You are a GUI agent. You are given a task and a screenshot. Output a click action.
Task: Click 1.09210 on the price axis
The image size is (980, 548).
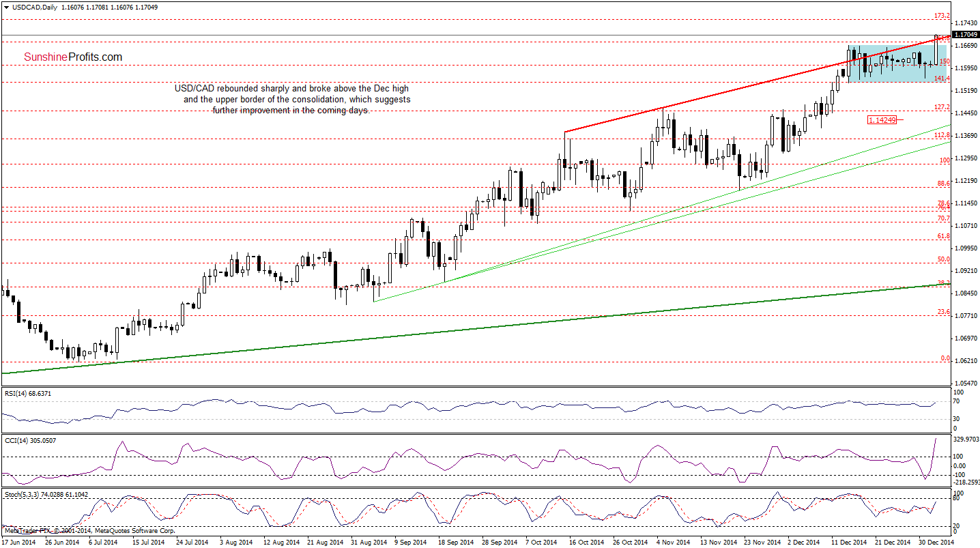966,271
